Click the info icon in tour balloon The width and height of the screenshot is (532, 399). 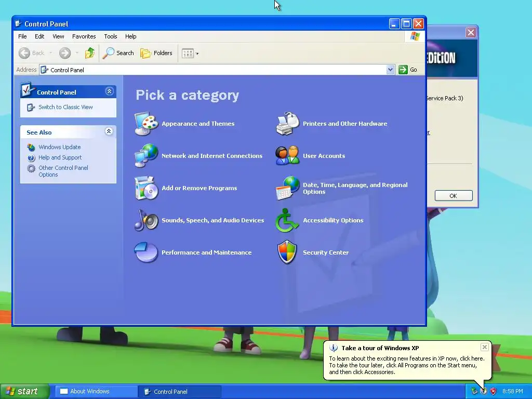click(x=334, y=348)
